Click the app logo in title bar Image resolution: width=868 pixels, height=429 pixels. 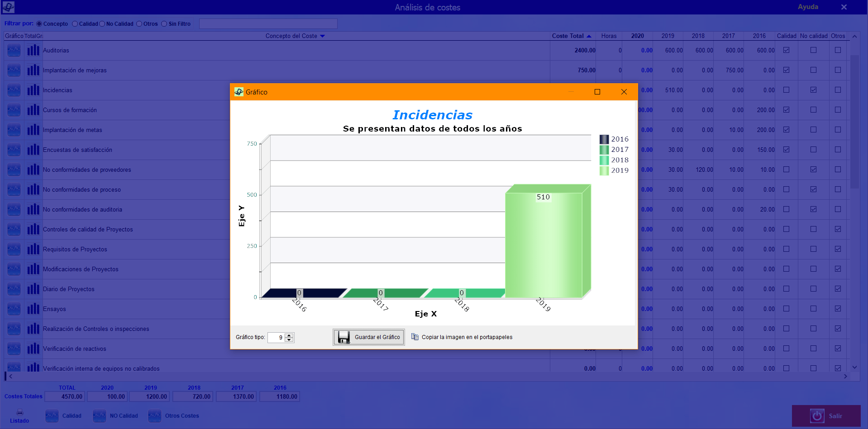coord(8,7)
